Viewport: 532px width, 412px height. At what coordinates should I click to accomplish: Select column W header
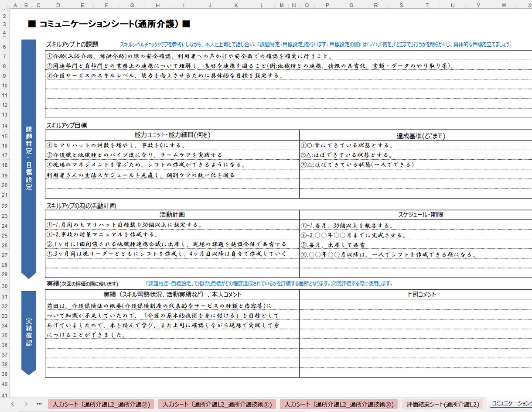tap(504, 5)
